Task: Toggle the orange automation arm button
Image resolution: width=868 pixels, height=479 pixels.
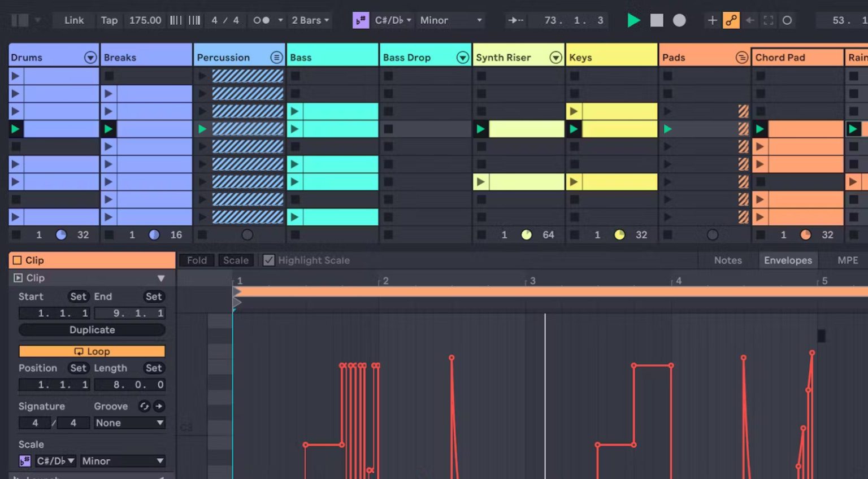Action: (731, 20)
